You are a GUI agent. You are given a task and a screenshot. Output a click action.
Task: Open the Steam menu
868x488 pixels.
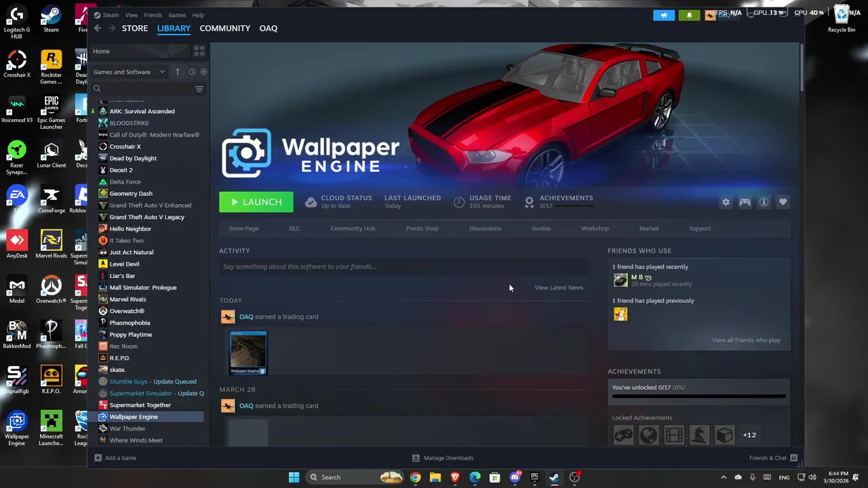[x=111, y=15]
